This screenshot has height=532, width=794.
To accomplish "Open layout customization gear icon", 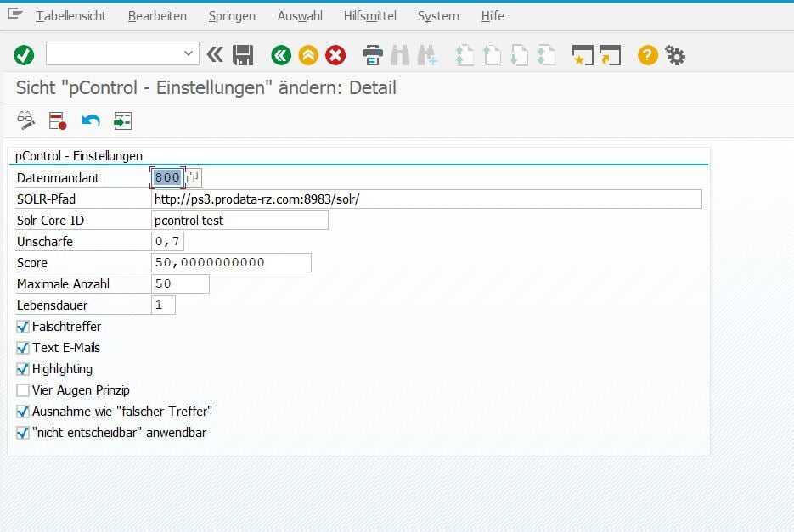I will click(674, 54).
